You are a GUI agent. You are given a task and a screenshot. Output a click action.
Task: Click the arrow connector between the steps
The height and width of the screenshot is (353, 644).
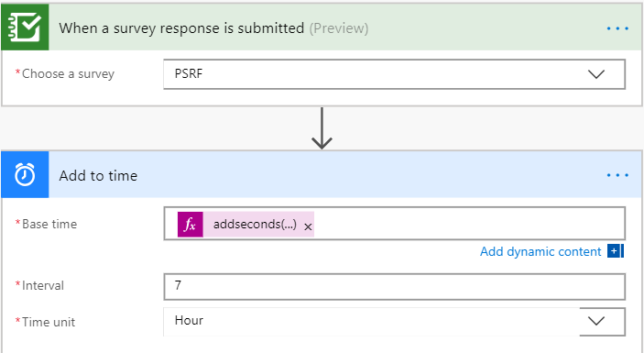pyautogui.click(x=322, y=128)
